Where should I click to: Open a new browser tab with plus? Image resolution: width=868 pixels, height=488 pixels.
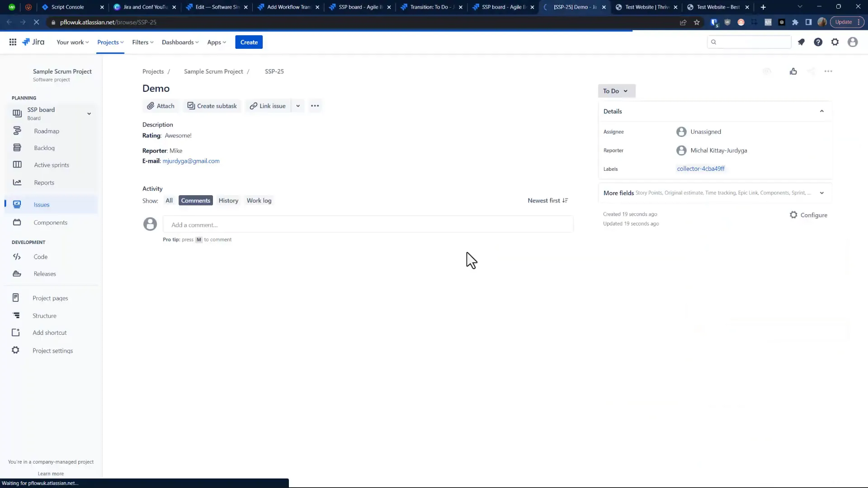point(763,7)
